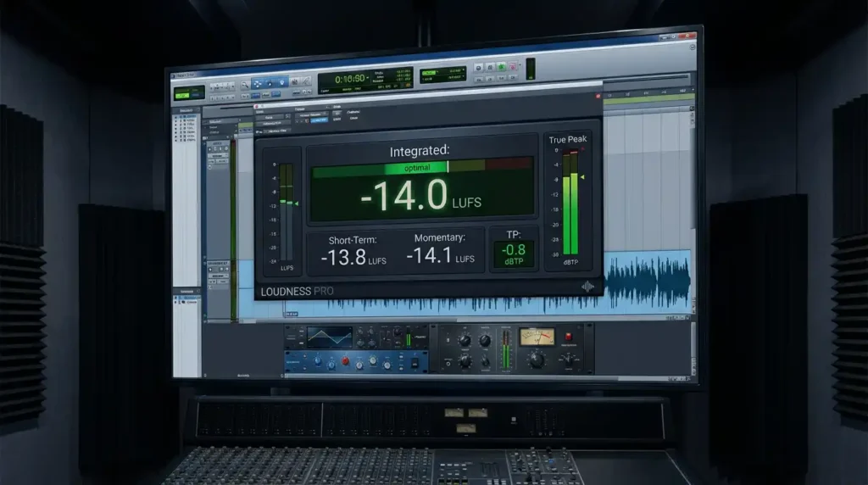Click the last button on top track controls
This screenshot has width=868, height=485.
pyautogui.click(x=225, y=148)
